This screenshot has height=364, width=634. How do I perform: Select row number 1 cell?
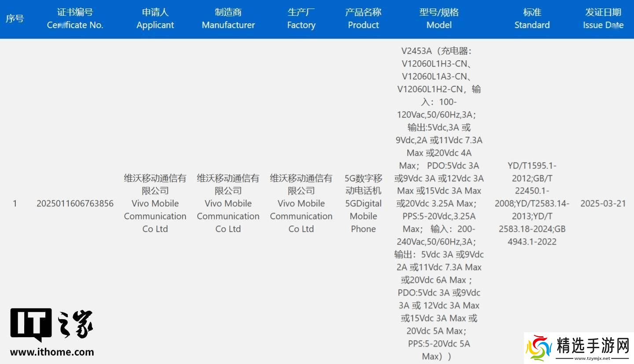pyautogui.click(x=15, y=203)
